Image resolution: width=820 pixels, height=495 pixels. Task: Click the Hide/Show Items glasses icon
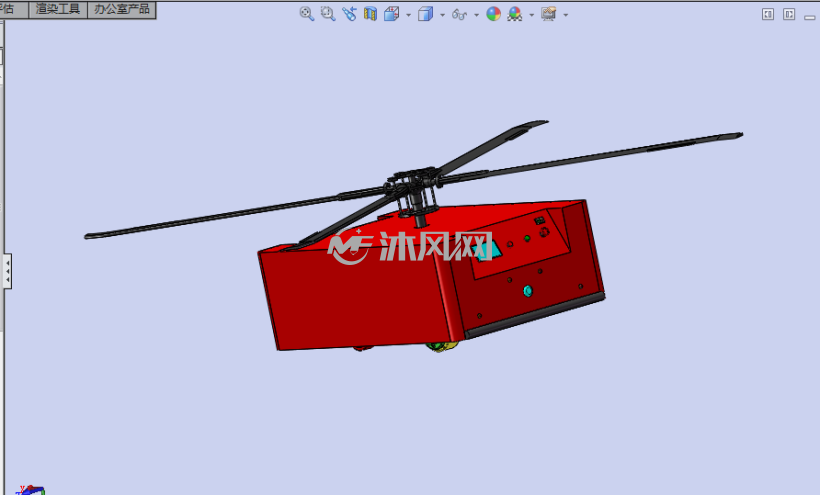pyautogui.click(x=459, y=15)
